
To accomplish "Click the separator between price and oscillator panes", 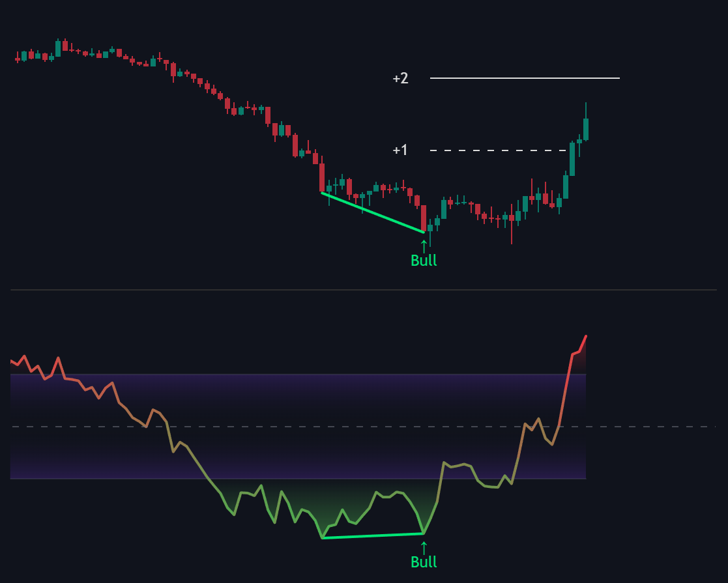I will pos(364,290).
